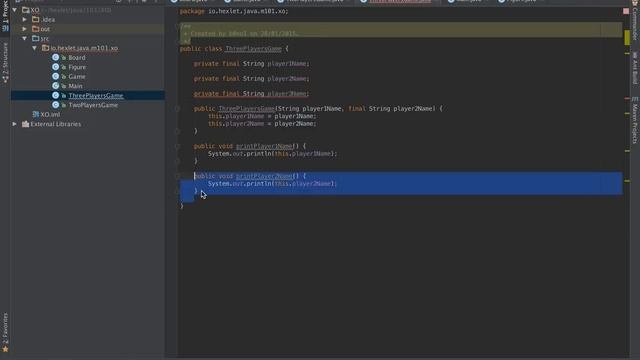This screenshot has width=640, height=360.
Task: Click the Favorites star icon
Action: (5, 349)
